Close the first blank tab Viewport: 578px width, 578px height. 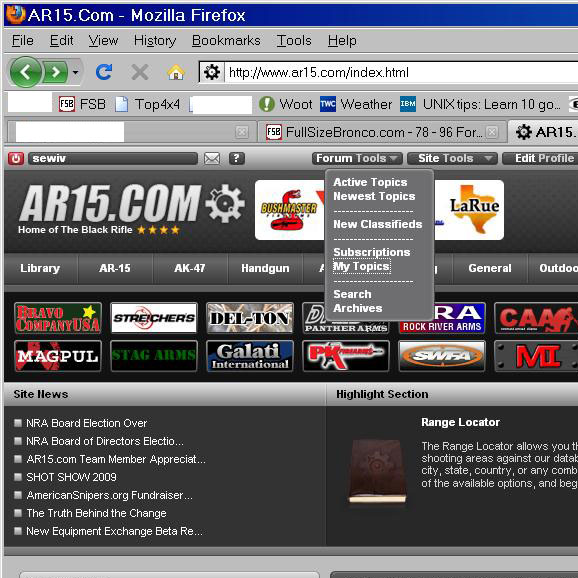(x=242, y=132)
